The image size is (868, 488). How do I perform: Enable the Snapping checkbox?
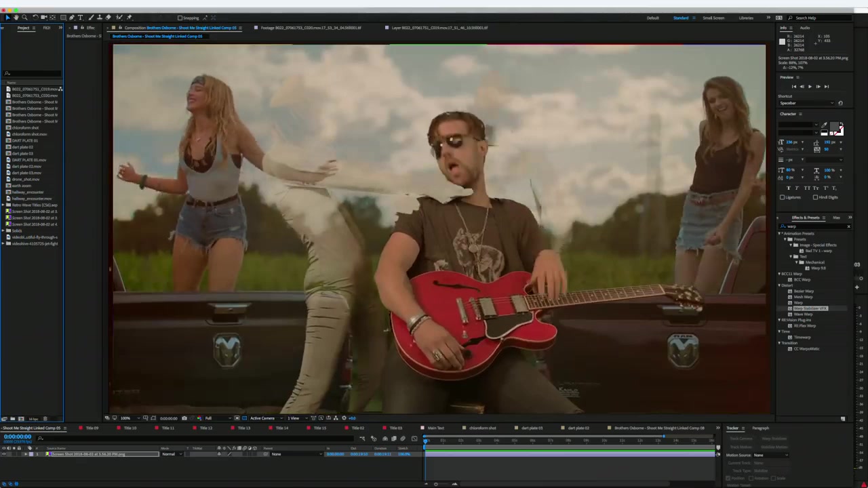click(180, 18)
